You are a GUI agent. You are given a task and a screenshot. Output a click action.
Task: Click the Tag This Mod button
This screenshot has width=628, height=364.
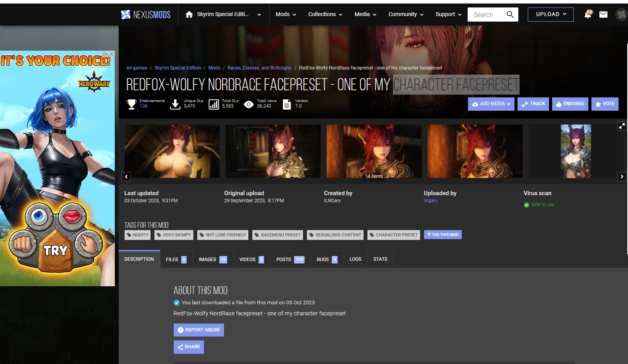click(443, 235)
